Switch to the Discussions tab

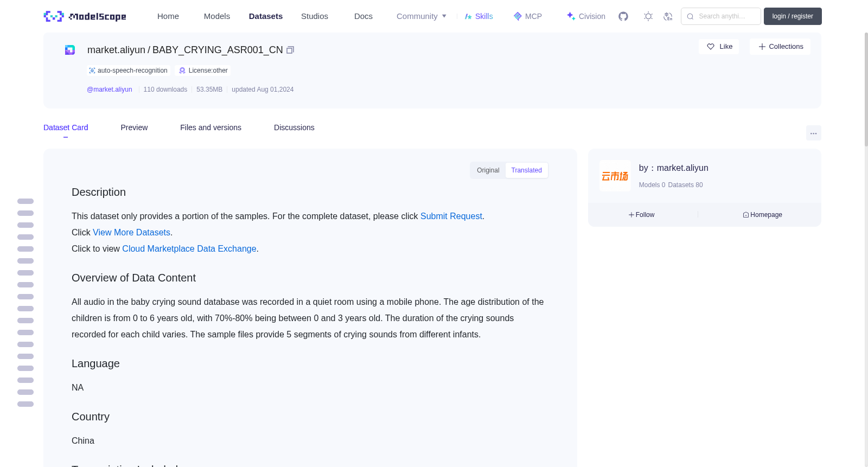coord(294,127)
